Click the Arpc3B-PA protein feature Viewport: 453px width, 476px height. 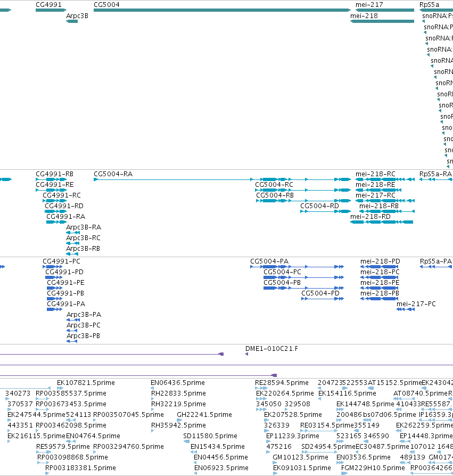73,320
